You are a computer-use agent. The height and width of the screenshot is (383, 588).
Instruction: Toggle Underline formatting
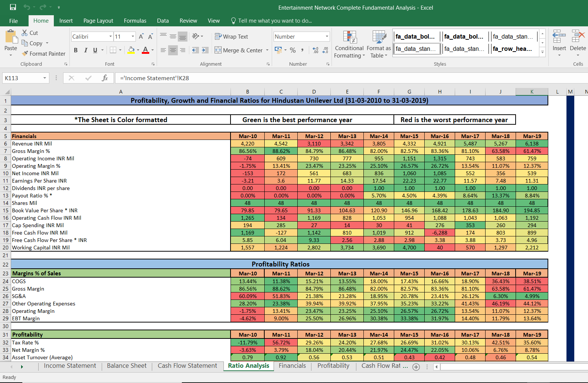[x=95, y=50]
